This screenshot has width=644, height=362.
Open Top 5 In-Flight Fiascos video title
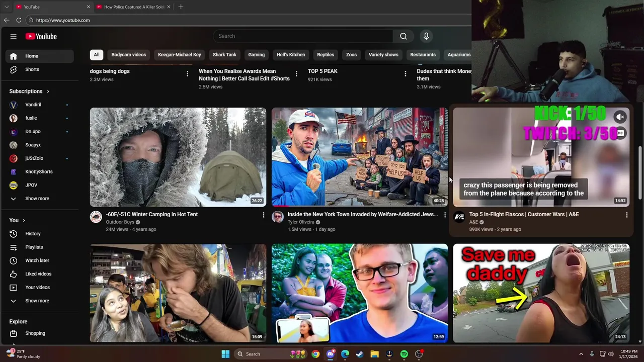pos(524,214)
